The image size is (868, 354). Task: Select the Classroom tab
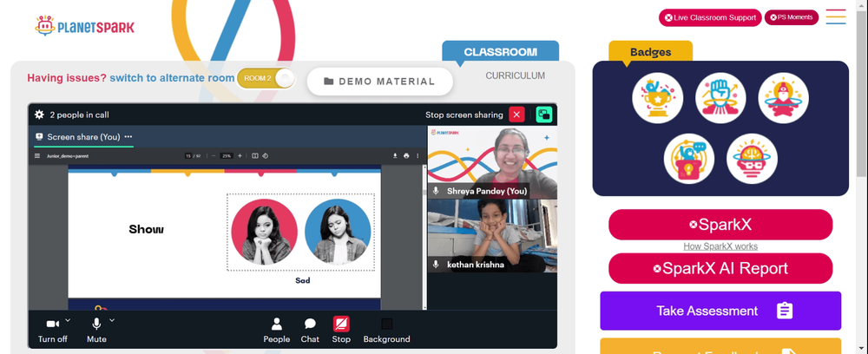pos(501,52)
